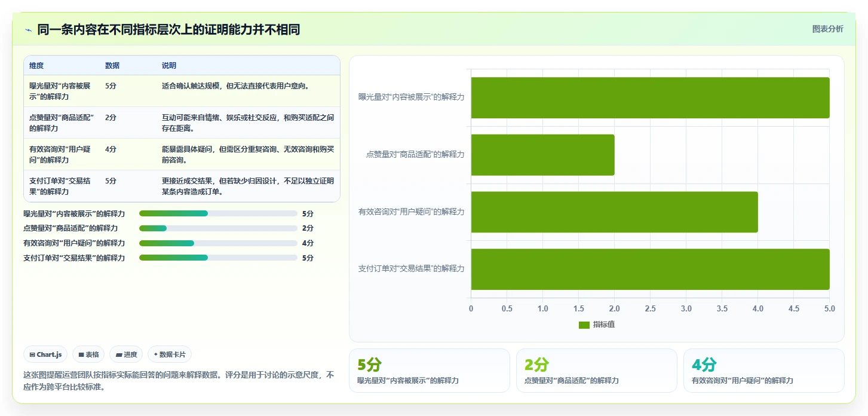Click the 曝光量 label beside the progress bars
868x416 pixels.
(74, 213)
